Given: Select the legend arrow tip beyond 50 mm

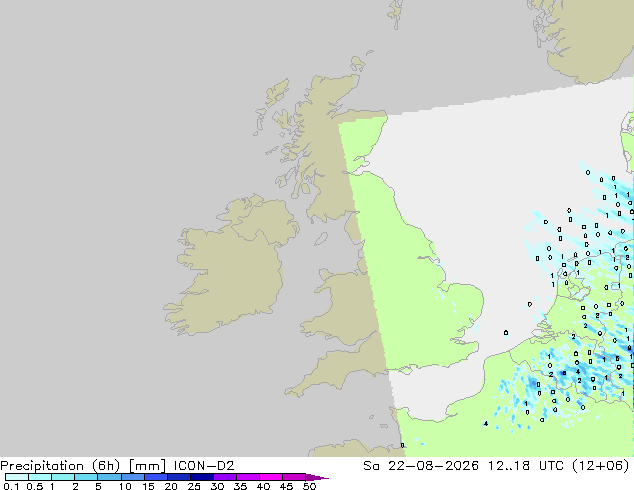Looking at the screenshot, I should 317,477.
